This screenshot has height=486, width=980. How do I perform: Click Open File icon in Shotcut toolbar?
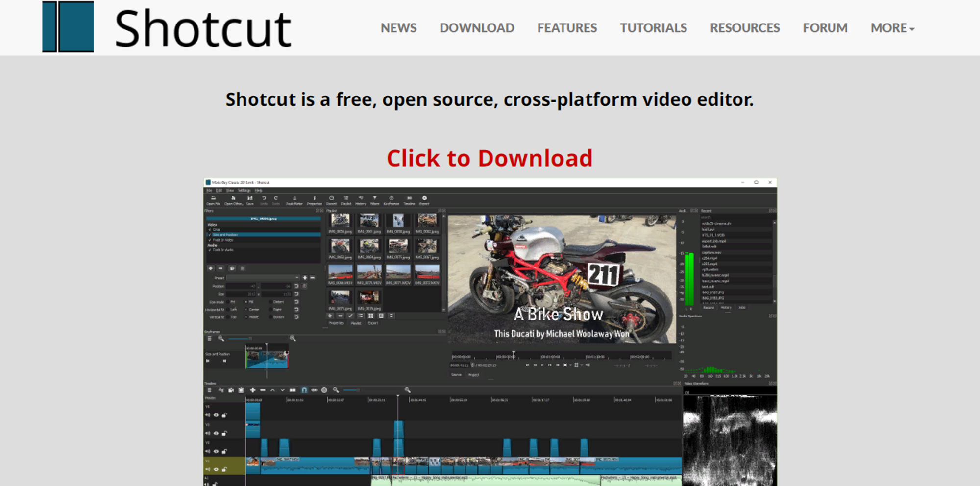coord(213,200)
